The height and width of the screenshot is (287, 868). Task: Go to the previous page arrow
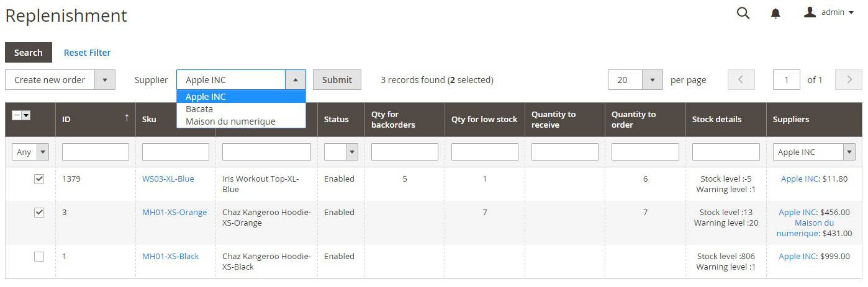741,80
